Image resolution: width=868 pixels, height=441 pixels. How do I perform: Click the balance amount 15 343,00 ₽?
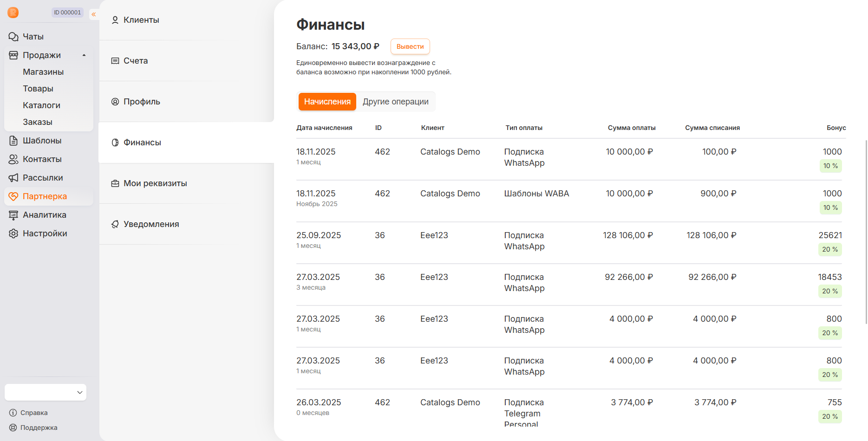tap(355, 46)
